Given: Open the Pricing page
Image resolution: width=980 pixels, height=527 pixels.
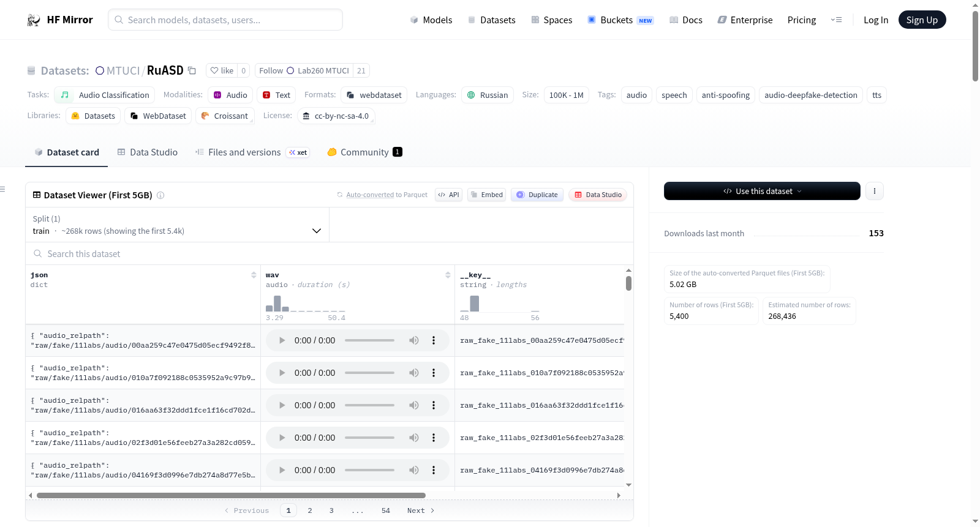Looking at the screenshot, I should coord(802,20).
